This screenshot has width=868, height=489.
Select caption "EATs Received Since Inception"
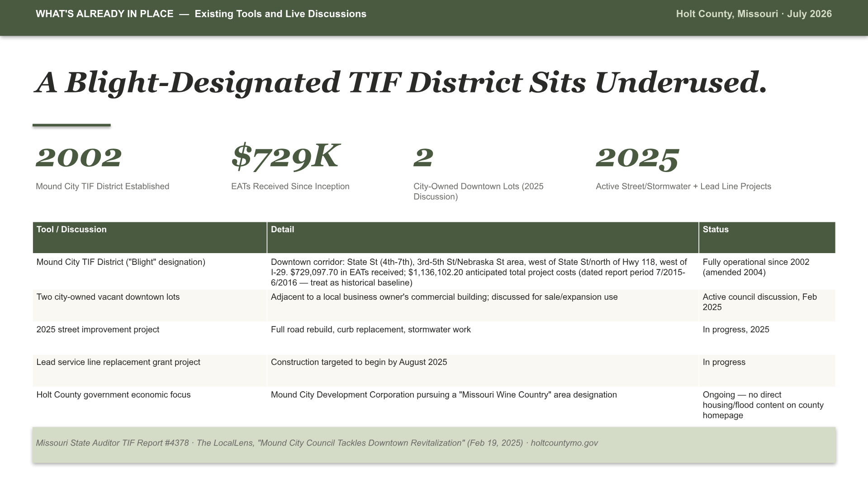coord(290,187)
